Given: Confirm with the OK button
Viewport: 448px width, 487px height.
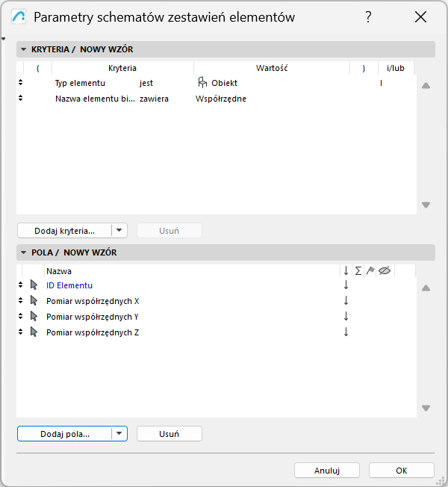Looking at the screenshot, I should [x=402, y=471].
